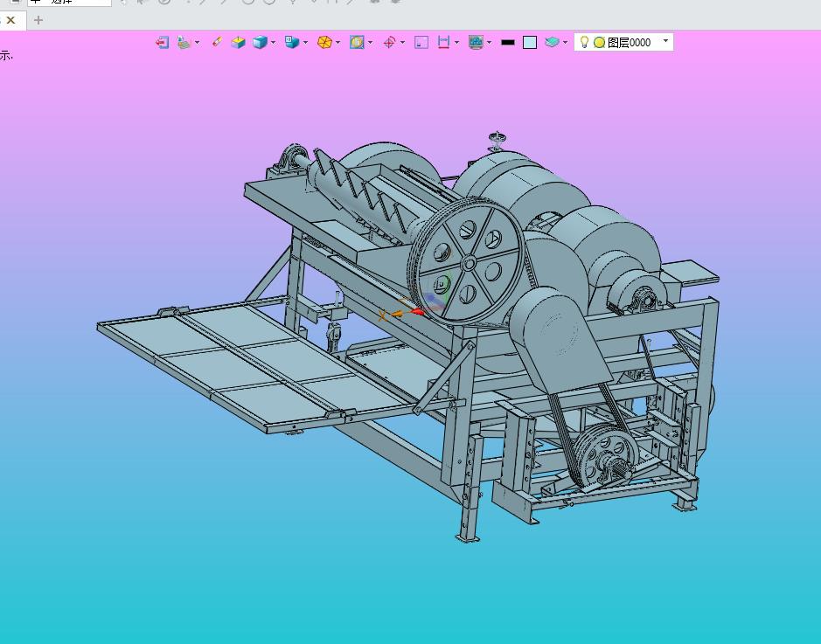Expand dropdown arrow next to framed box icon
This screenshot has height=644, width=821.
(x=370, y=42)
